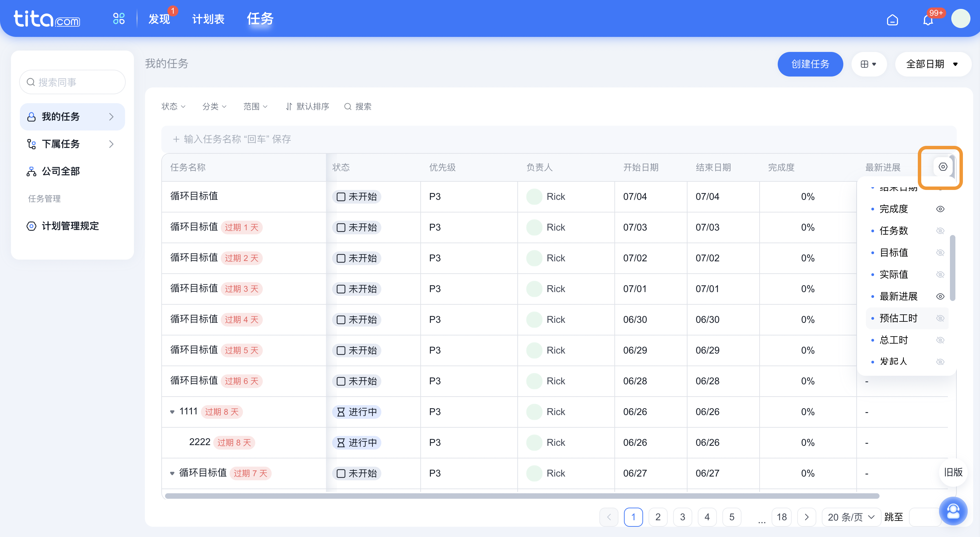
Task: Collapse the 1111 task subtasks
Action: (x=172, y=412)
